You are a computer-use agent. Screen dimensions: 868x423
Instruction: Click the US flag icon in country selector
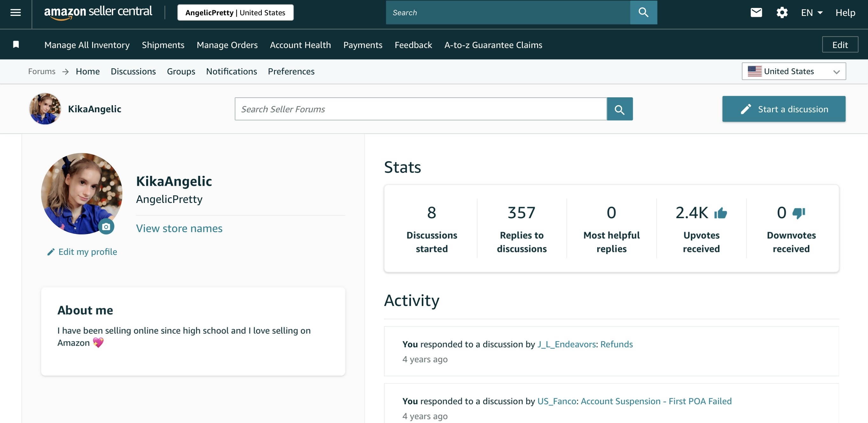(754, 71)
